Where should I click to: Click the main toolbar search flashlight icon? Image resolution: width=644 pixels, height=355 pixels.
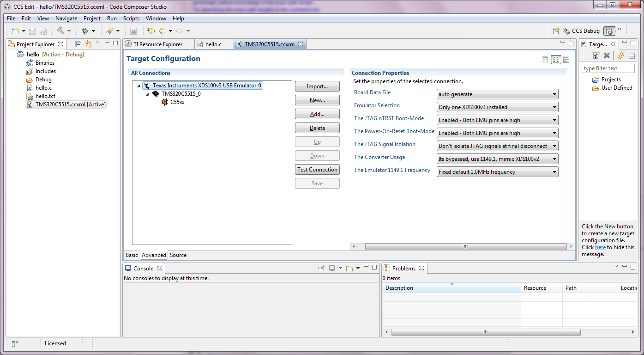pos(109,31)
